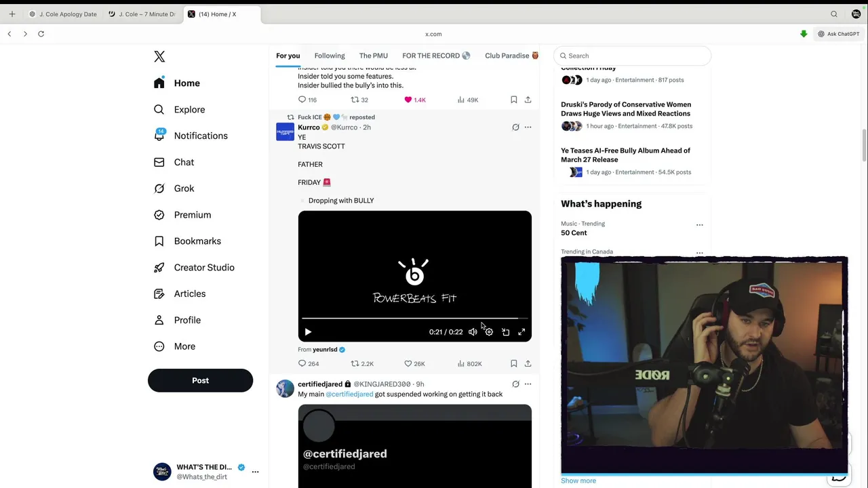The height and width of the screenshot is (488, 868).
Task: Open Chat from sidebar
Action: (x=174, y=163)
